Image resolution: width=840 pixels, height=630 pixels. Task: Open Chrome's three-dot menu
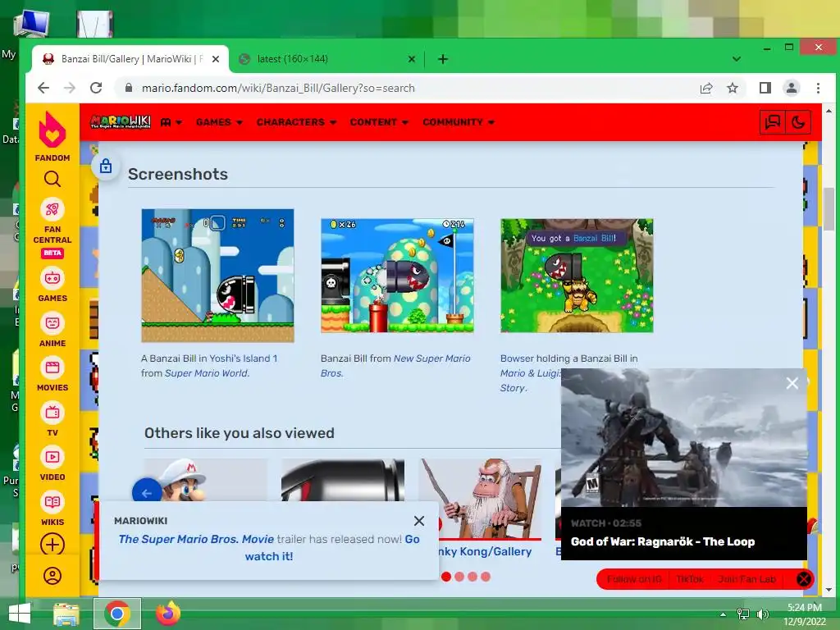pos(818,88)
